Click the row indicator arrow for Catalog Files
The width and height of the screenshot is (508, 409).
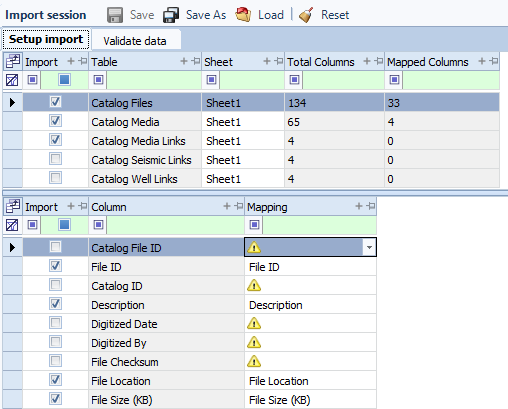(12, 102)
